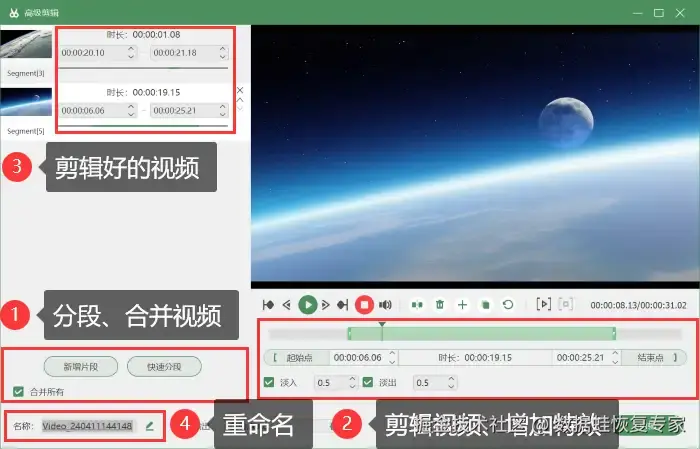Stop playback with the red button
This screenshot has height=449, width=700.
(364, 305)
